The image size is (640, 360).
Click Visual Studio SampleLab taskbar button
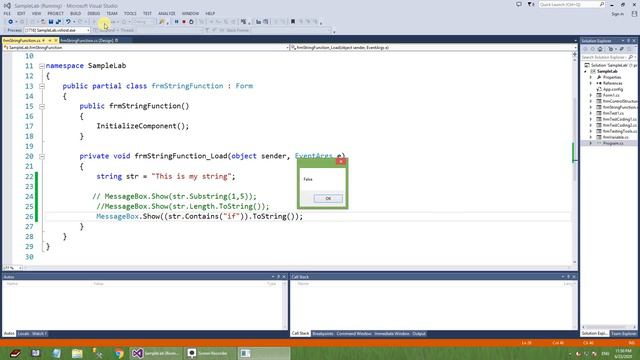point(156,353)
